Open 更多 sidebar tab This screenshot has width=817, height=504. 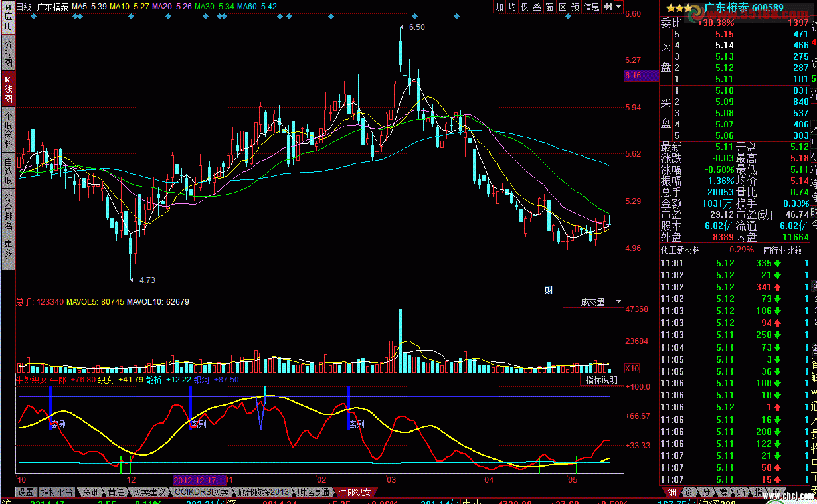click(x=8, y=252)
